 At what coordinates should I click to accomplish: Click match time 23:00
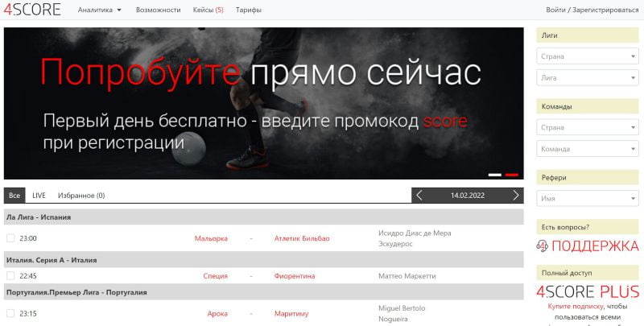click(x=28, y=238)
